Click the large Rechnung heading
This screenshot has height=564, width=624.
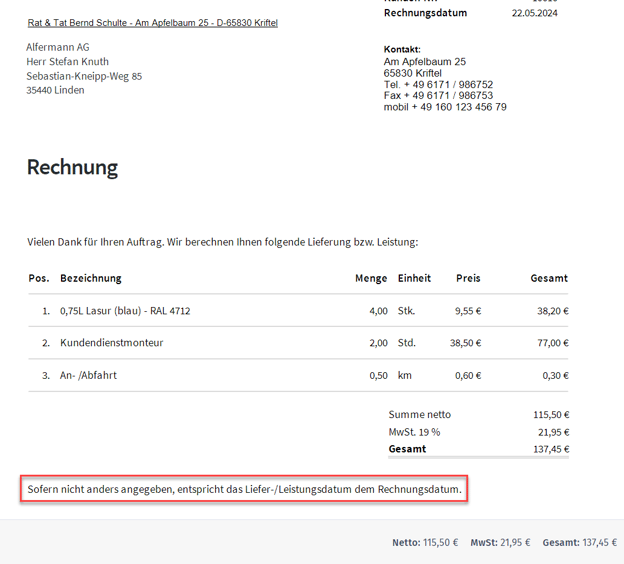point(72,167)
